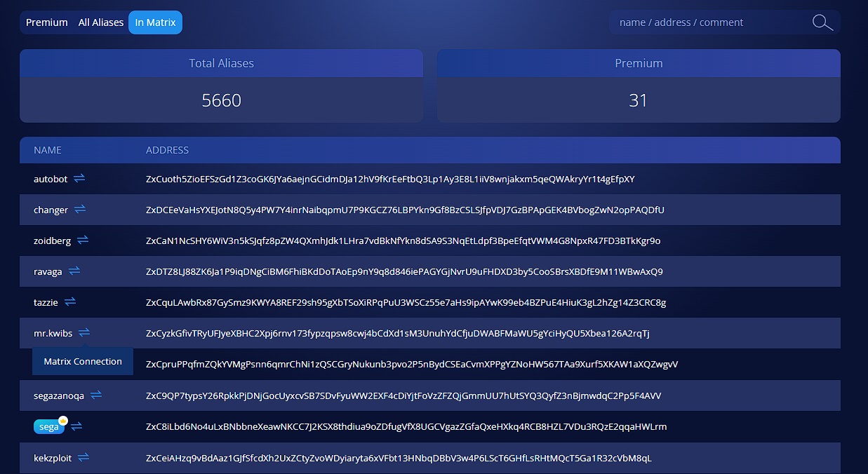Select the In Matrix filter tab

tap(155, 22)
